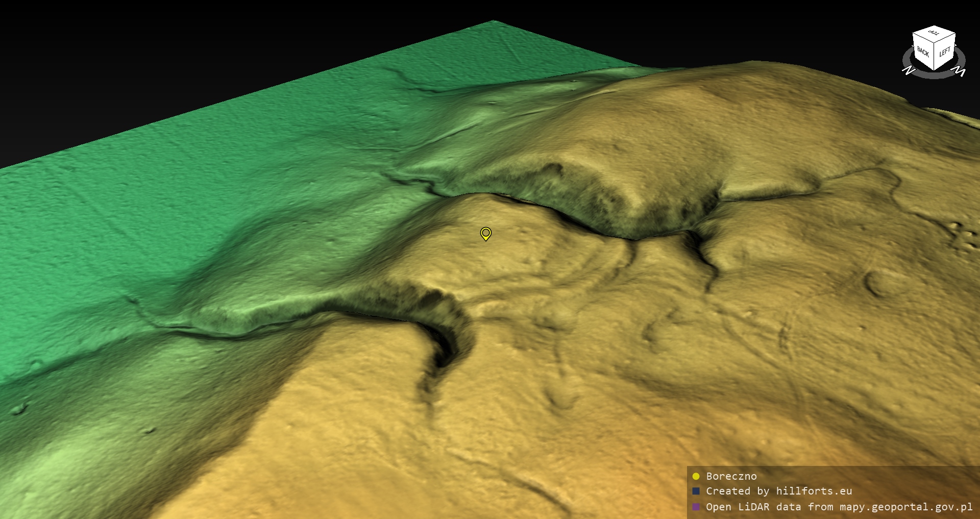Click the purple square legend swatch
Viewport: 980px width, 519px height.
coord(696,507)
